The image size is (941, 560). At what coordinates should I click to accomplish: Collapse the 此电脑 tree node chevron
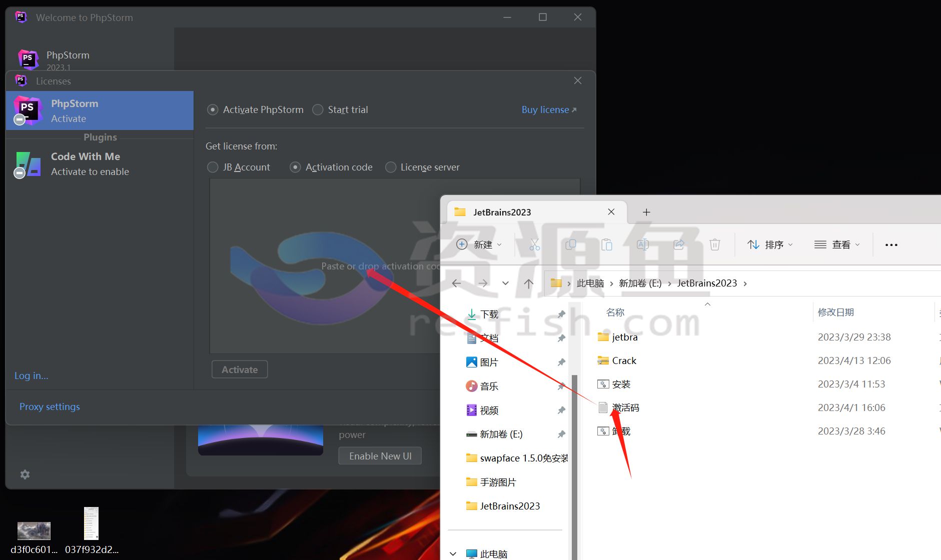[x=453, y=553]
